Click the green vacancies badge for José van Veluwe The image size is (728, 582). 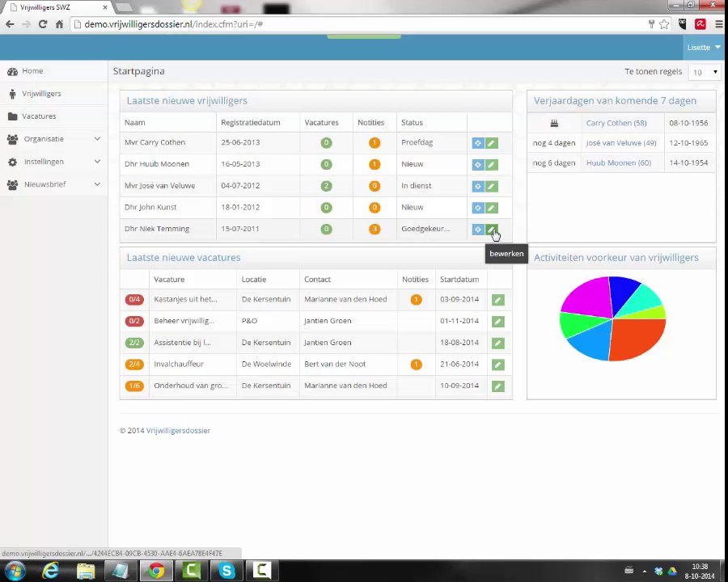(x=327, y=186)
